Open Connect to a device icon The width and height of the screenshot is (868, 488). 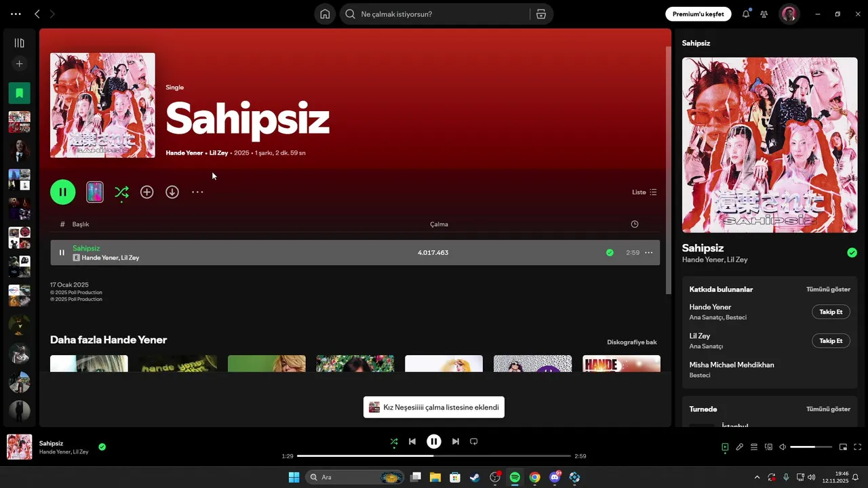(768, 447)
